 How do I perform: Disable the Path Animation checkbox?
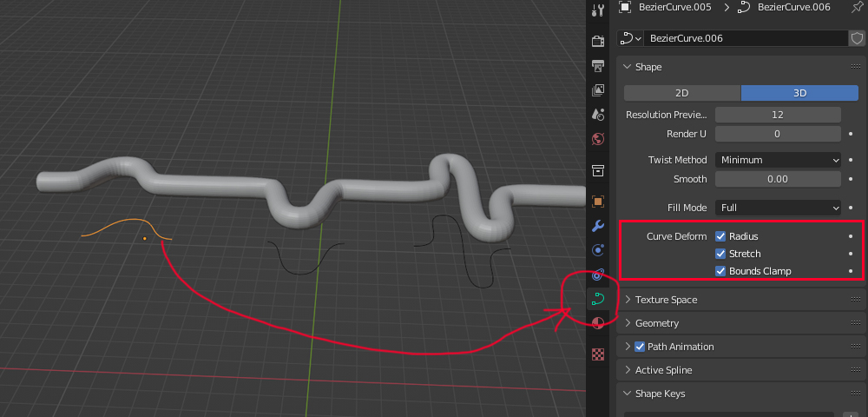(640, 347)
